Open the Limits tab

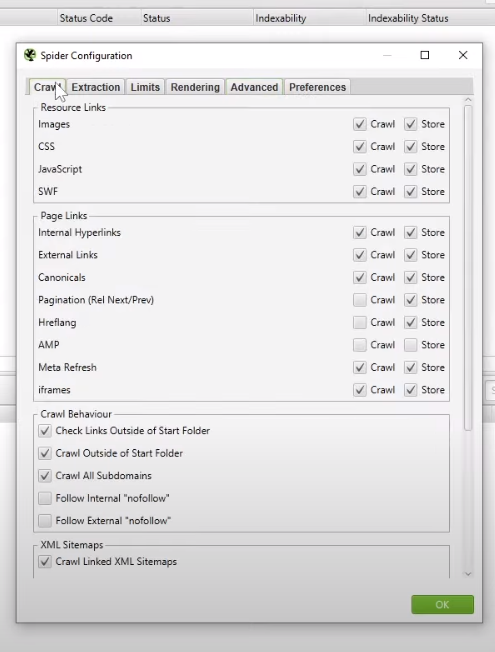coord(145,87)
